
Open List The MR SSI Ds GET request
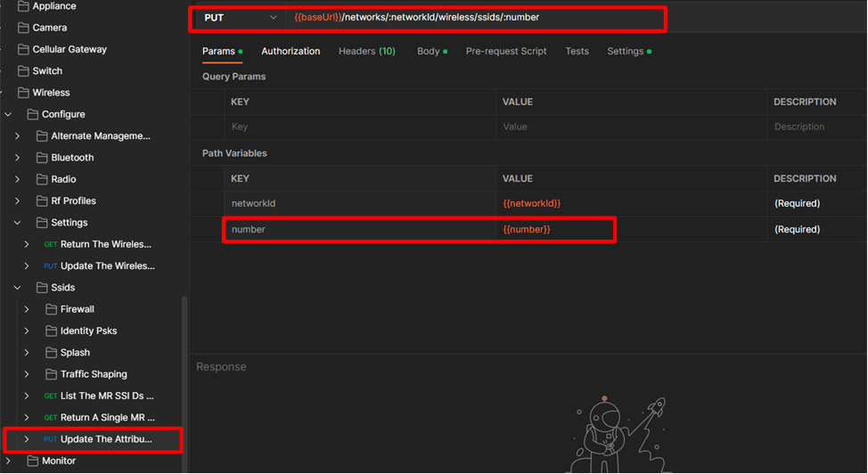coord(107,396)
